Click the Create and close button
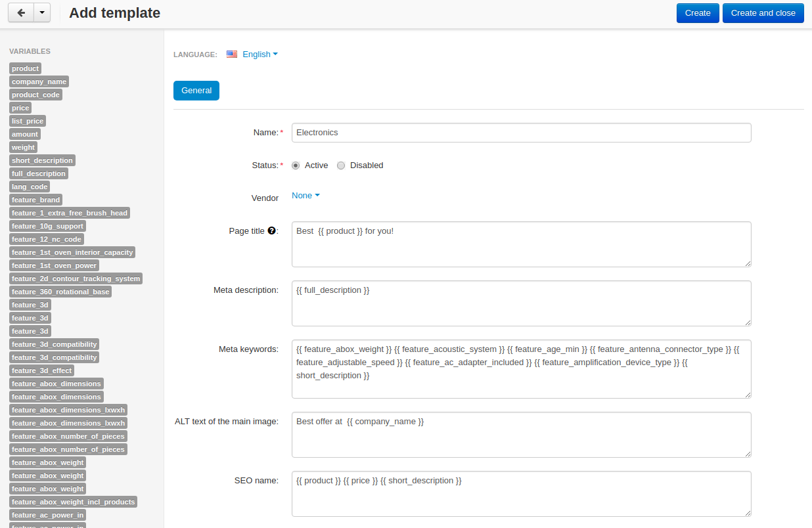The image size is (812, 528). click(763, 12)
